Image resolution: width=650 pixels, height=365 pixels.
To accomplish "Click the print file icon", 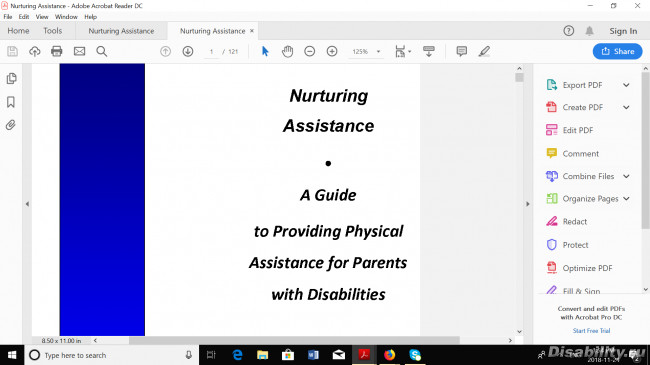I will coord(57,51).
